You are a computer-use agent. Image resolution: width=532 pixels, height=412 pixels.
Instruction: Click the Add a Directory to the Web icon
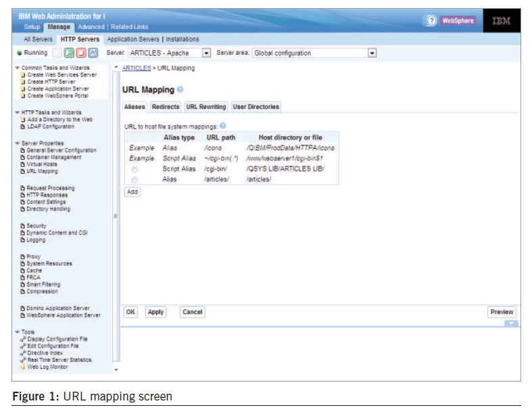23,120
